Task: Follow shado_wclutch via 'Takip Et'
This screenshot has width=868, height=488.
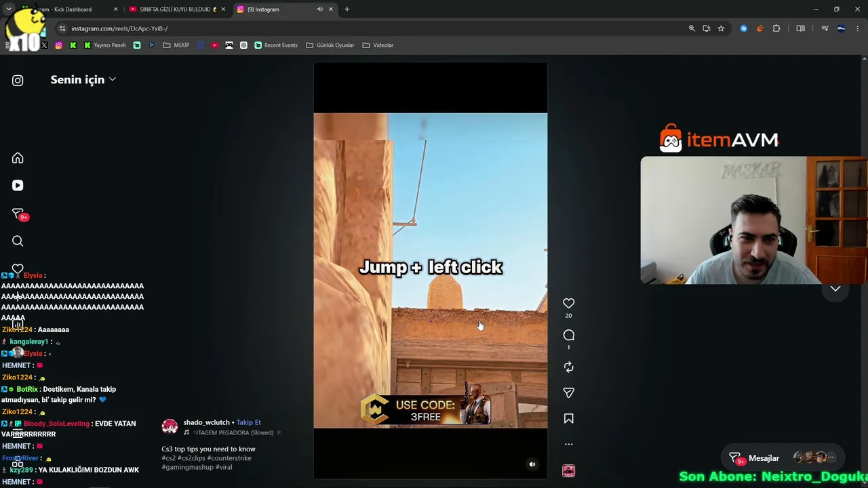Action: 249,422
